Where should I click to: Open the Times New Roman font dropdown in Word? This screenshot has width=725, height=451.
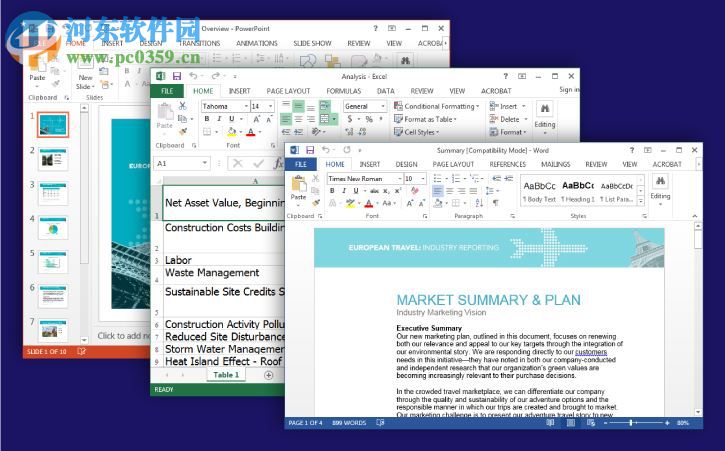(x=399, y=179)
